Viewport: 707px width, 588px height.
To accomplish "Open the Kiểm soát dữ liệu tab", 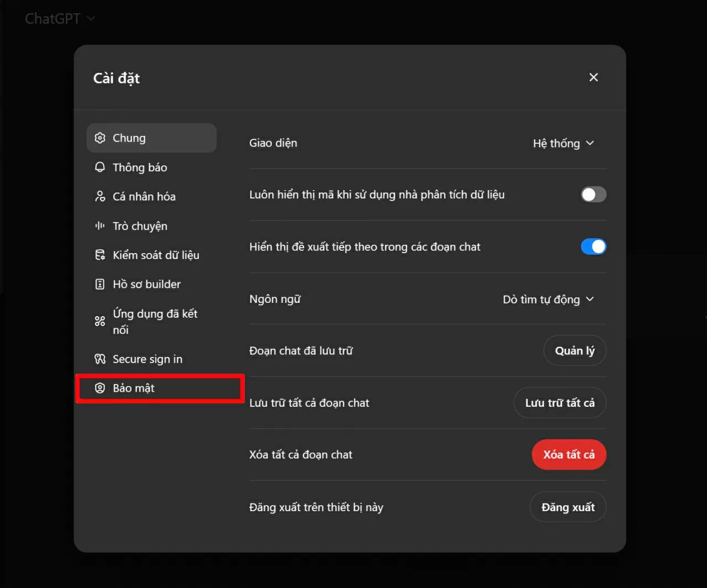I will (156, 255).
